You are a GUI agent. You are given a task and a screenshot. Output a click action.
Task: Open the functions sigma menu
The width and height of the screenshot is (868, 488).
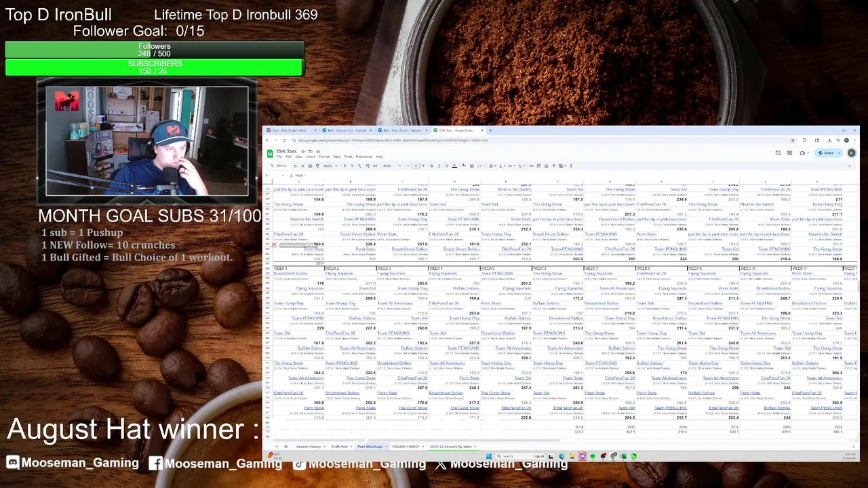[571, 165]
